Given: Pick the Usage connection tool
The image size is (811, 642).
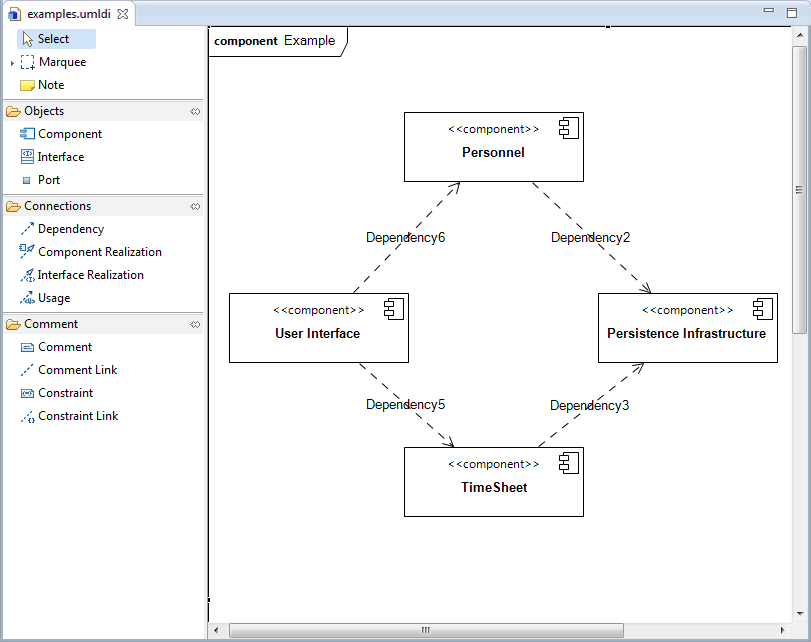Looking at the screenshot, I should (53, 298).
